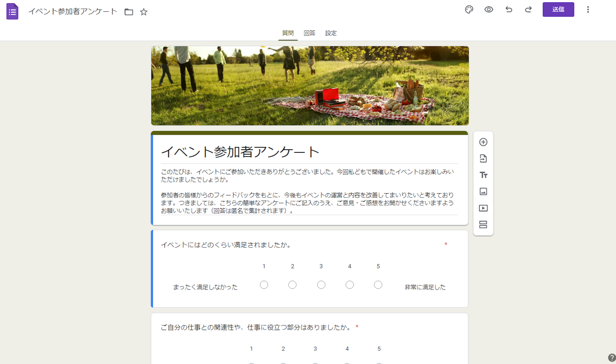
Task: Select radio button 1 for satisfaction question
Action: point(264,285)
